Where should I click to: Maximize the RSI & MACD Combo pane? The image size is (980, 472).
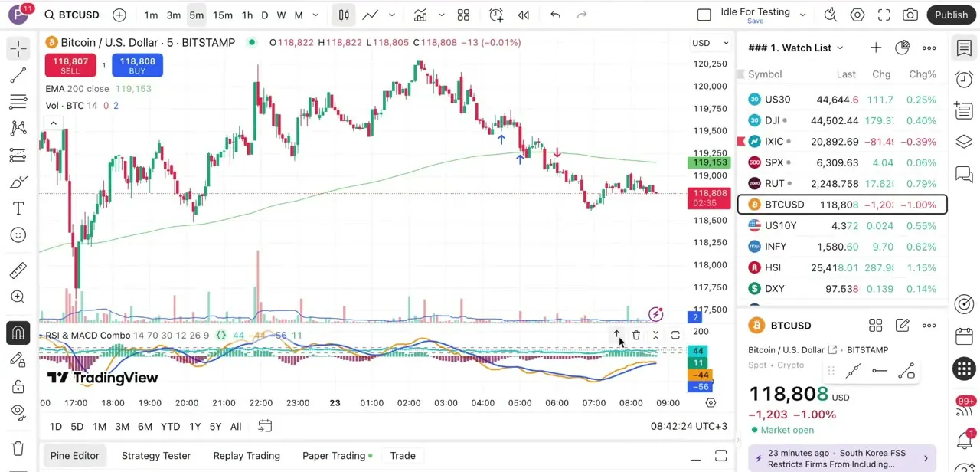tap(675, 335)
